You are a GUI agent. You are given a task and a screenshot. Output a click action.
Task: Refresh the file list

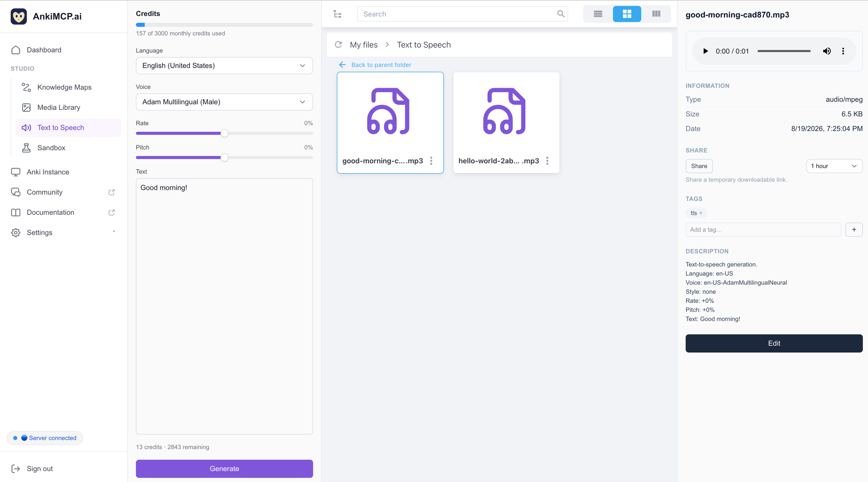point(339,45)
